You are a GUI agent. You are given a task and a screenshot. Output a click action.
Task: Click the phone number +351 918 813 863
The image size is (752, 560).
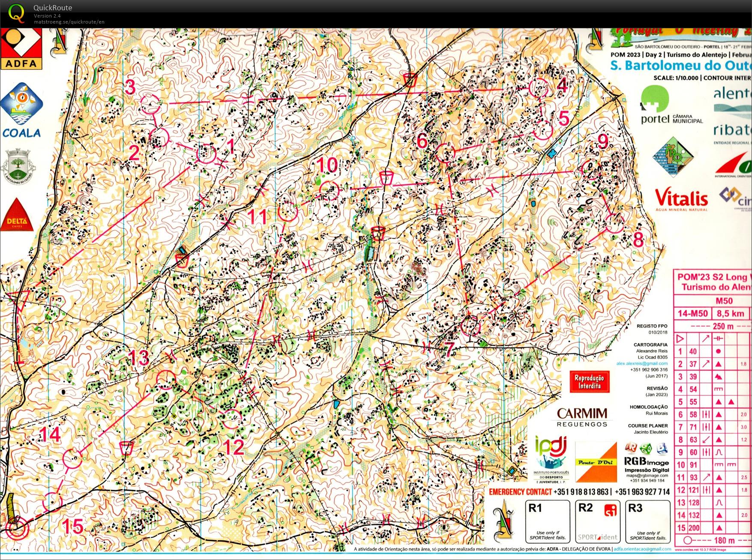pos(581,491)
